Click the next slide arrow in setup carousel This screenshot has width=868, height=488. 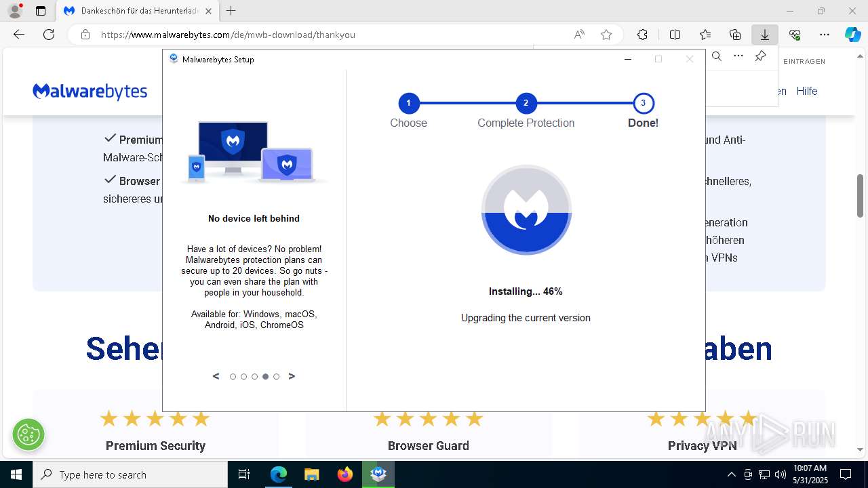pyautogui.click(x=292, y=376)
